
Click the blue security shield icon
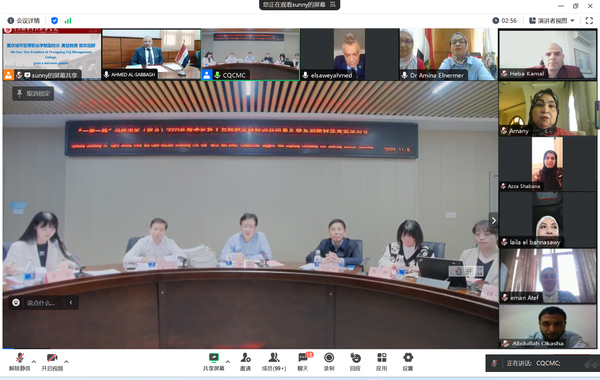54,21
